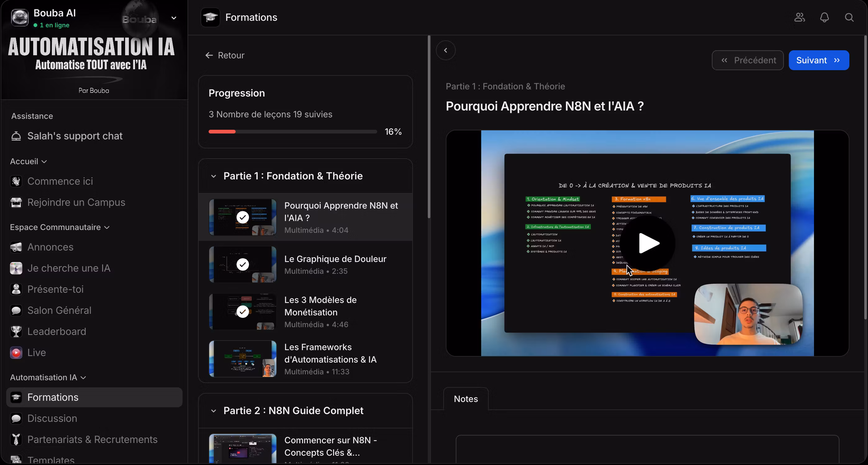Click 'Multimédia • 4:46' duration text
868x465 pixels.
pos(316,324)
